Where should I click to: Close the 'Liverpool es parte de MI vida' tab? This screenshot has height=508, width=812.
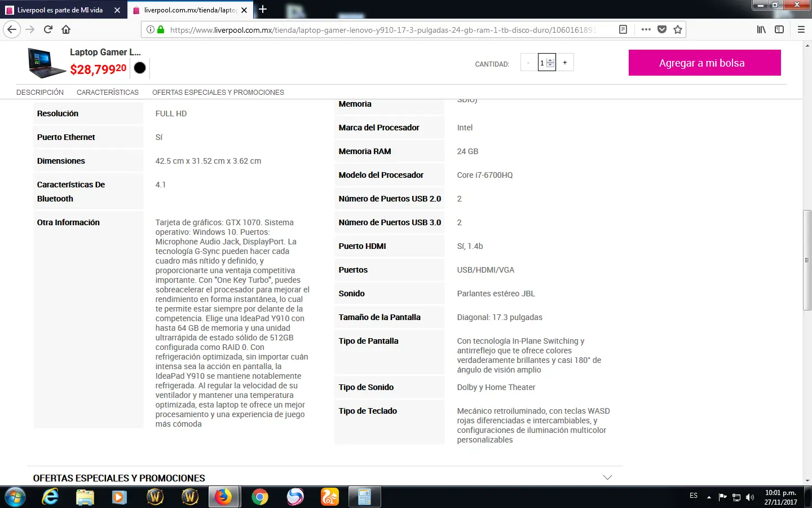pyautogui.click(x=117, y=10)
